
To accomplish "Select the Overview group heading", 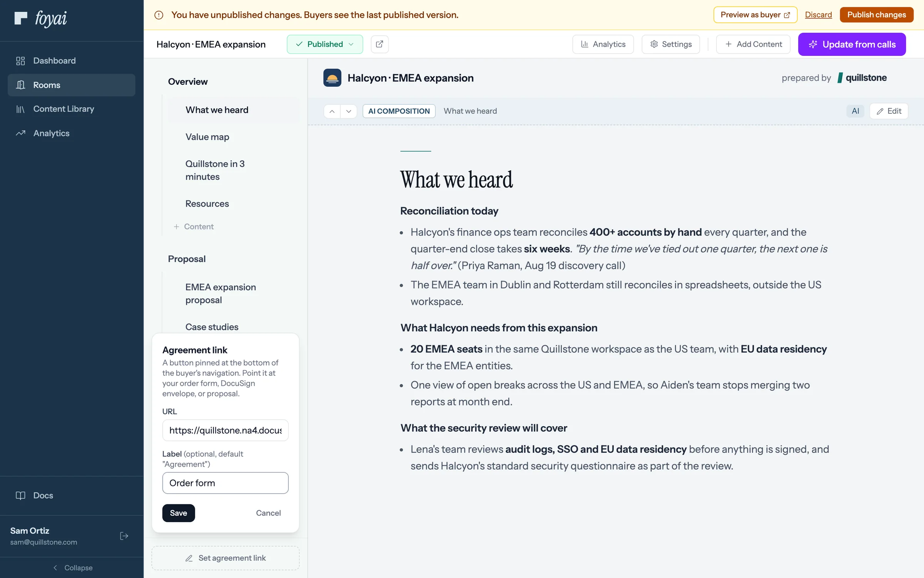I will pyautogui.click(x=188, y=81).
